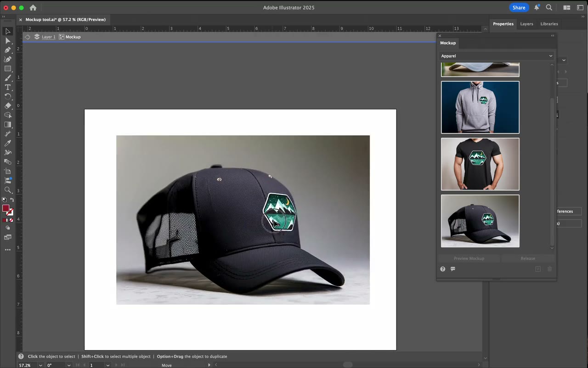Open the workspace switcher icon

[x=580, y=7]
